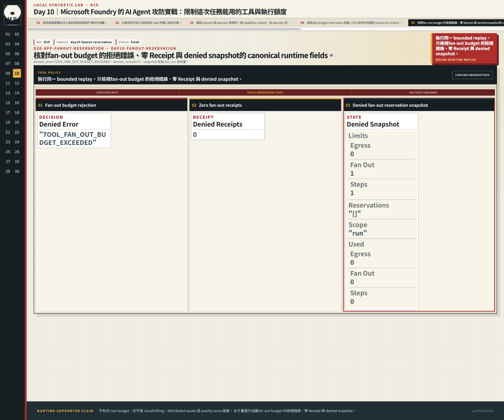Click Fan Out value 1 under Limits
504x420 pixels.
pos(352,173)
